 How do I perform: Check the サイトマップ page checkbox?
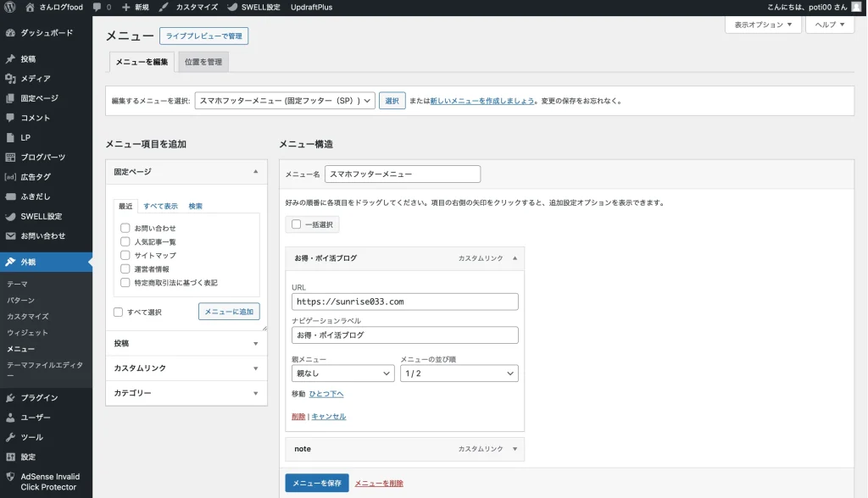tap(125, 255)
